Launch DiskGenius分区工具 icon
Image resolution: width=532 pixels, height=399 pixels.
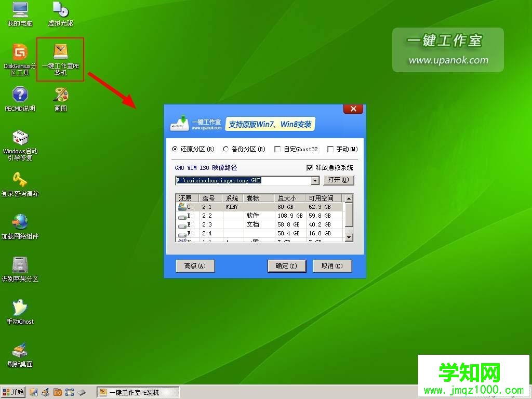tap(20, 60)
